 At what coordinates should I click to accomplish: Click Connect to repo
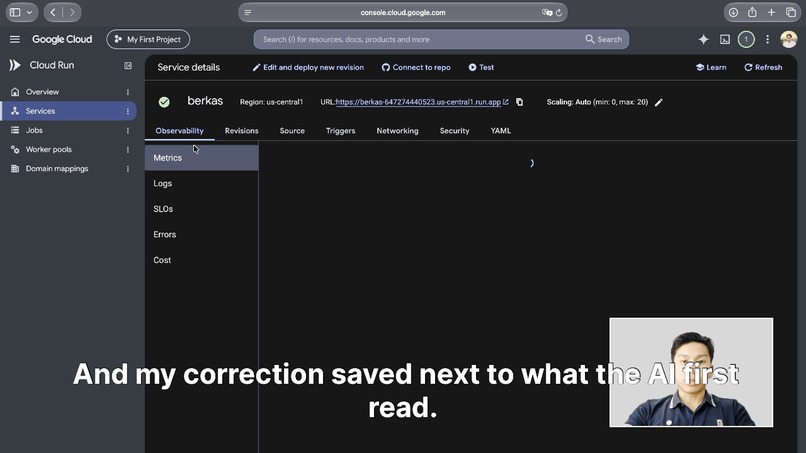416,67
